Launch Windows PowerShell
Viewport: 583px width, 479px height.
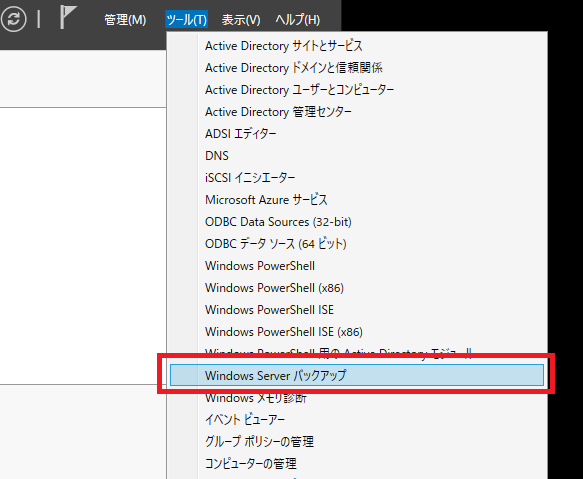(357, 266)
